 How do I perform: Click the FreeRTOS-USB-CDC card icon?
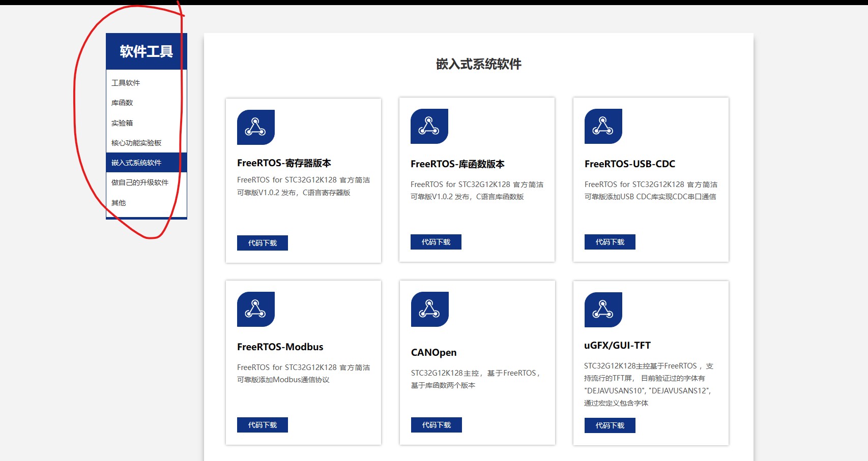click(603, 126)
